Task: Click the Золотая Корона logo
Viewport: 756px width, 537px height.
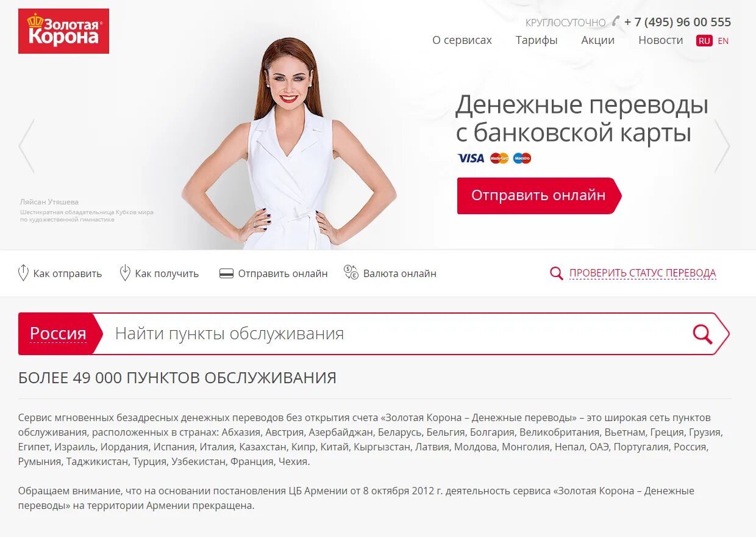Action: (x=63, y=31)
